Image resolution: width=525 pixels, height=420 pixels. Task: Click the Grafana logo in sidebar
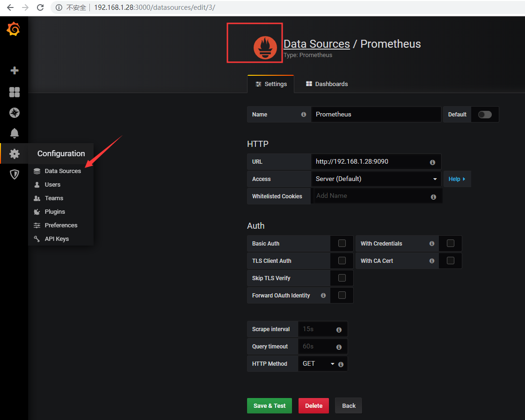click(x=14, y=29)
